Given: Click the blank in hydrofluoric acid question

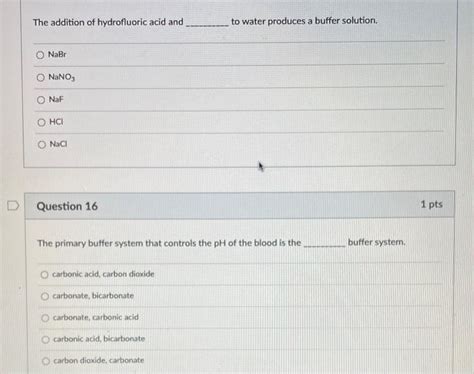Looking at the screenshot, I should 207,23.
